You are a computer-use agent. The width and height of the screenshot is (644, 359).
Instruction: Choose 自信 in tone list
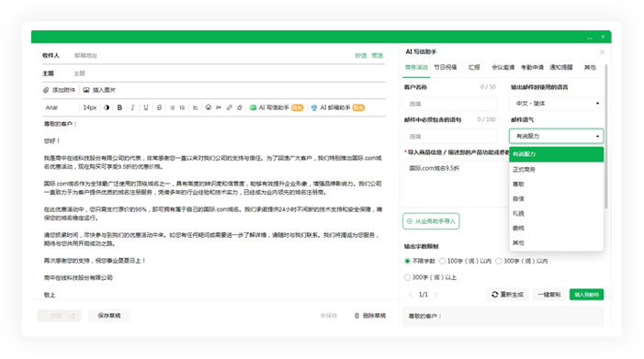pyautogui.click(x=556, y=198)
